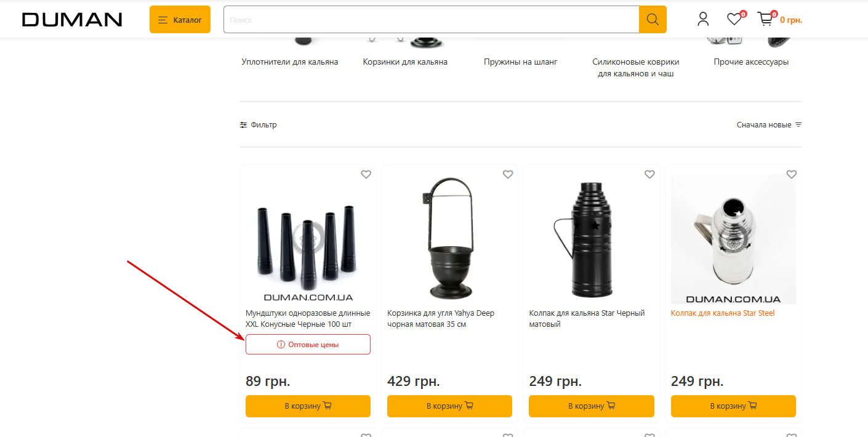Add the 429 грн. basket to cart
This screenshot has width=868, height=437.
[449, 406]
